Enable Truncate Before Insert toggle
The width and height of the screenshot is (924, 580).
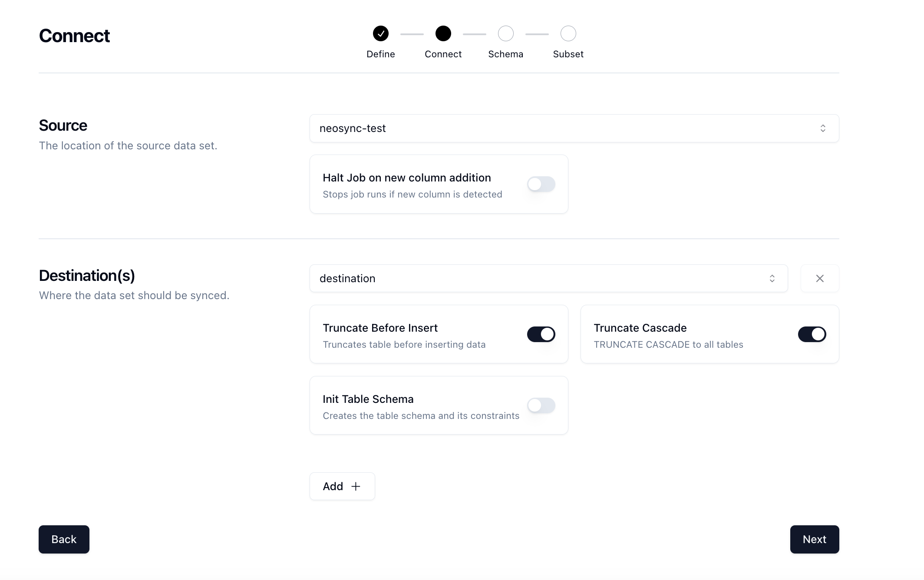pyautogui.click(x=542, y=333)
